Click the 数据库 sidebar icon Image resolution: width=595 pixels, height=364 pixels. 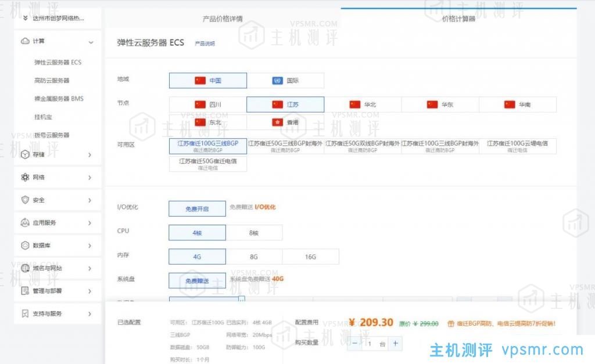25,246
